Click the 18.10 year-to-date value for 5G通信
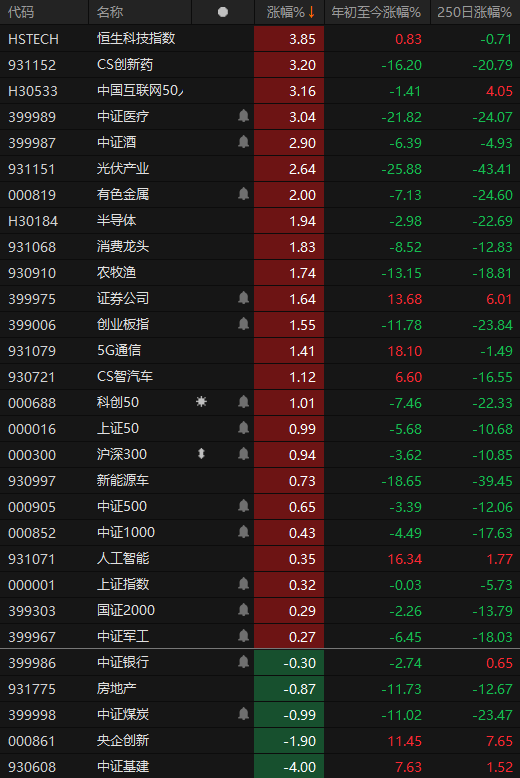Screen dimensions: 520x778 (404, 351)
